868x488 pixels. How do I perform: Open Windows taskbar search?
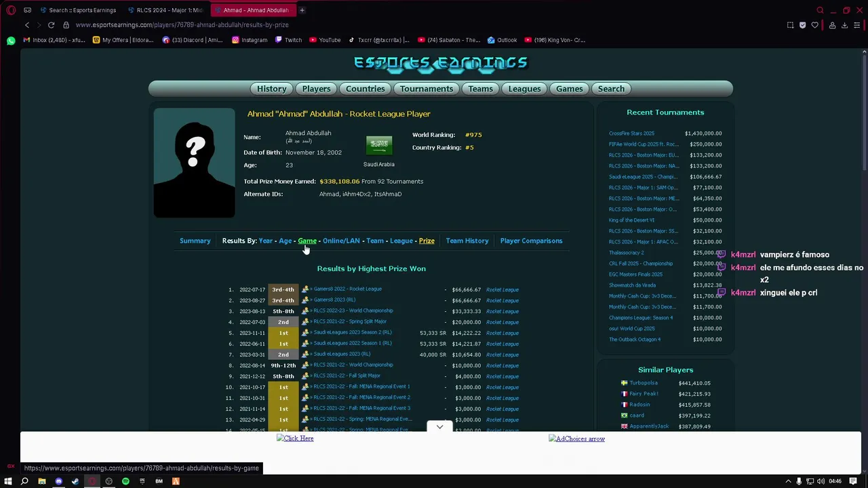click(24, 481)
